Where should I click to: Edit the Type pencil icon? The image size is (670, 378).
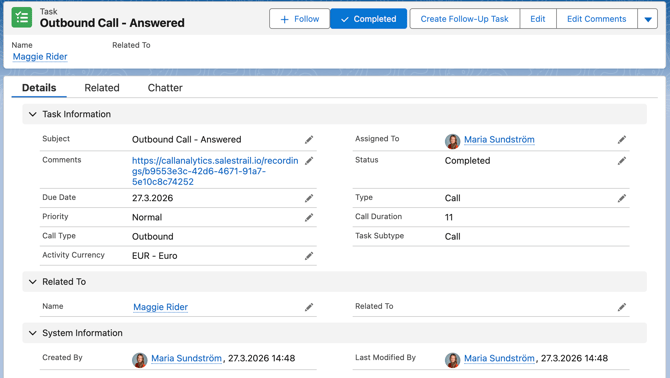coord(622,198)
